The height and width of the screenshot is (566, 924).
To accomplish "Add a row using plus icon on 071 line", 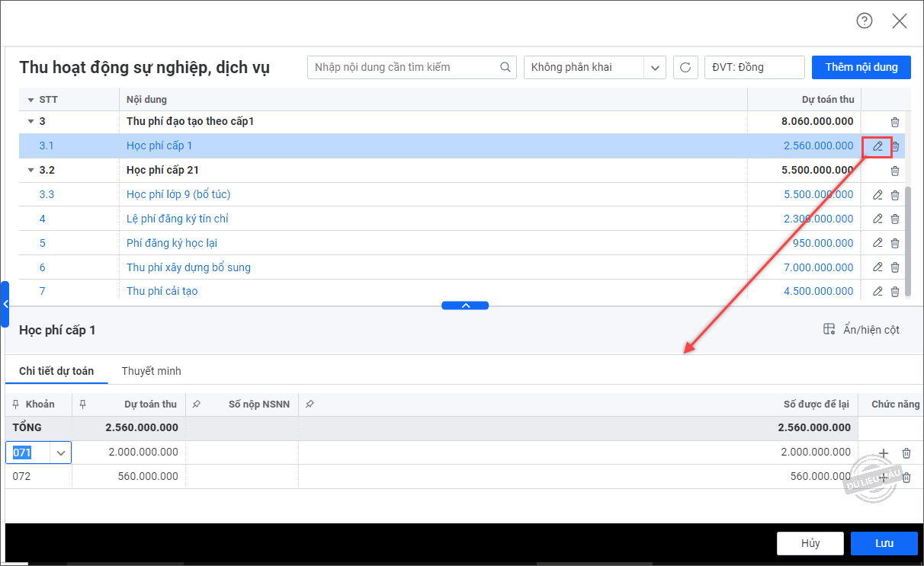I will [x=884, y=453].
